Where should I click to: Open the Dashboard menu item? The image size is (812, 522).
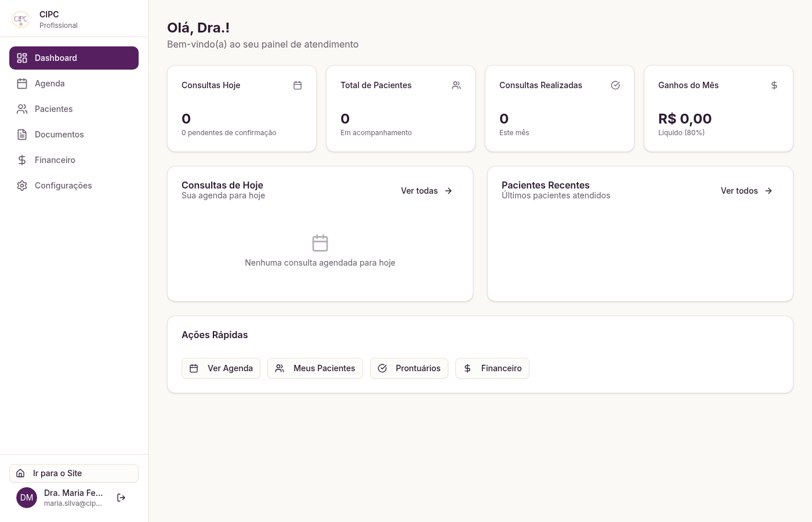tap(74, 58)
